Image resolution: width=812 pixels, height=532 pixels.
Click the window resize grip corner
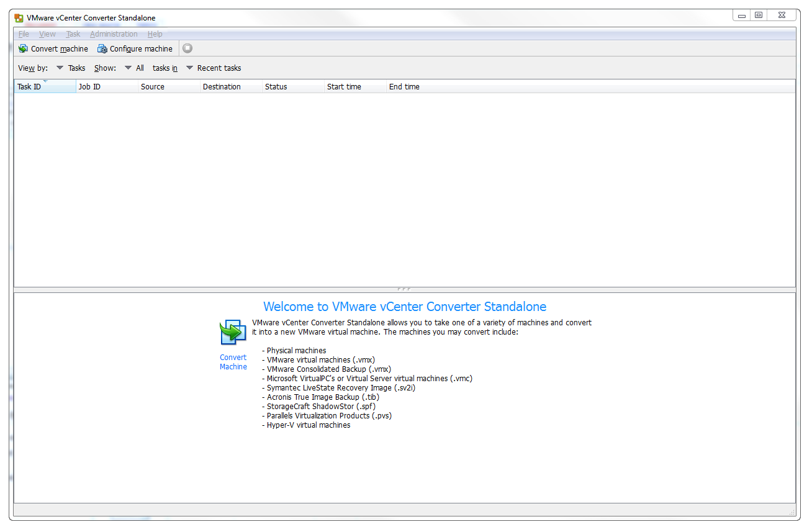(792, 513)
